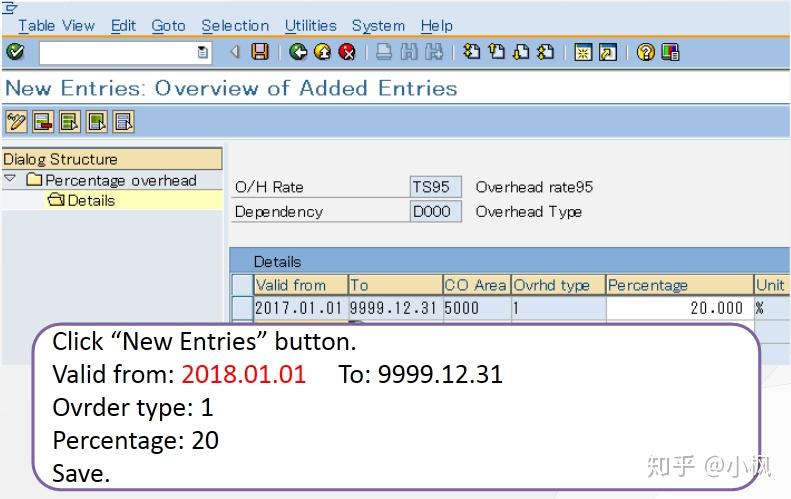Open the window menu icon above Table View
The image size is (791, 499).
(9, 8)
